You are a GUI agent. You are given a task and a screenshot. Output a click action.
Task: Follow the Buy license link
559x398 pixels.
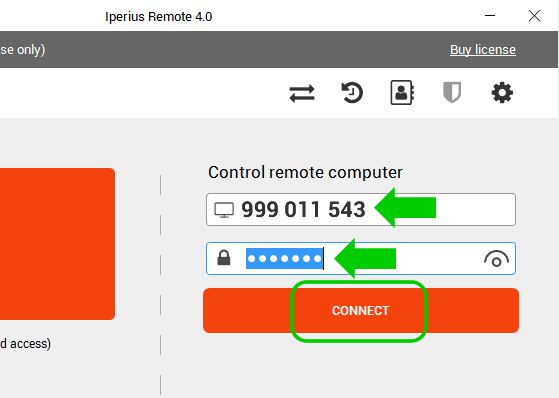483,50
